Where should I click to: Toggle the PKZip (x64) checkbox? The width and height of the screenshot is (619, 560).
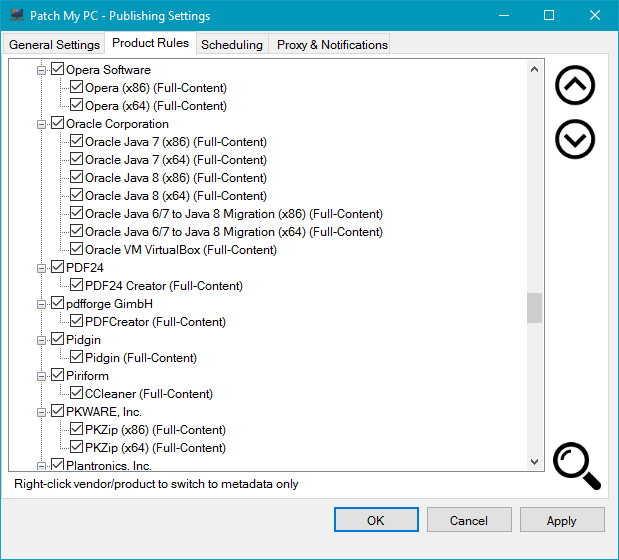pyautogui.click(x=76, y=447)
